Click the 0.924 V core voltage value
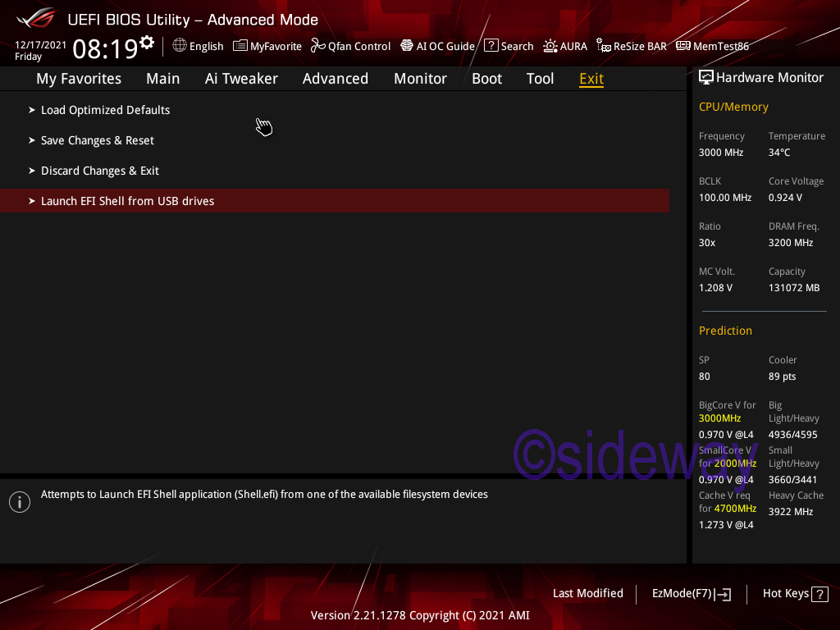This screenshot has height=630, width=840. point(785,198)
